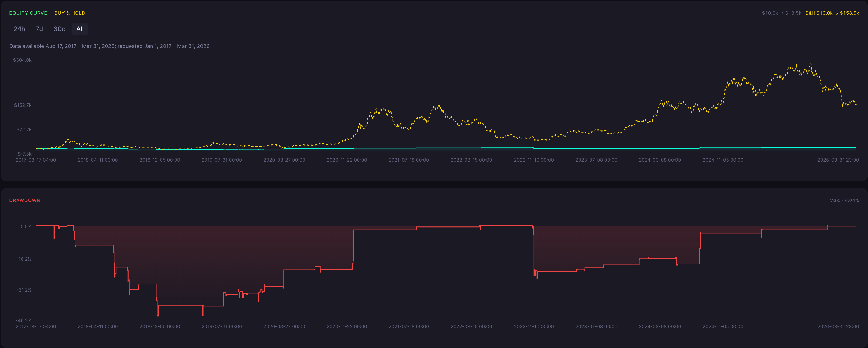The image size is (868, 348).
Task: Click the $10.0k → $13.5k strategy summary
Action: pos(781,13)
